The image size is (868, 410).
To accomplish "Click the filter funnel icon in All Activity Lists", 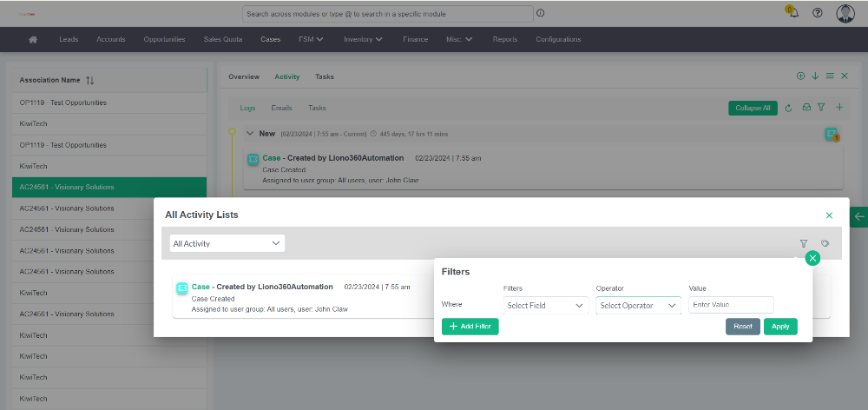I will [803, 244].
